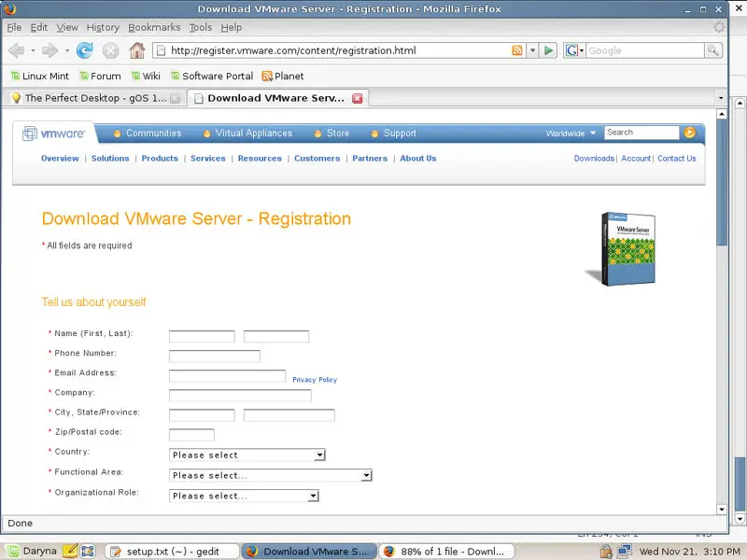Open the Bookmarks menu

click(154, 28)
